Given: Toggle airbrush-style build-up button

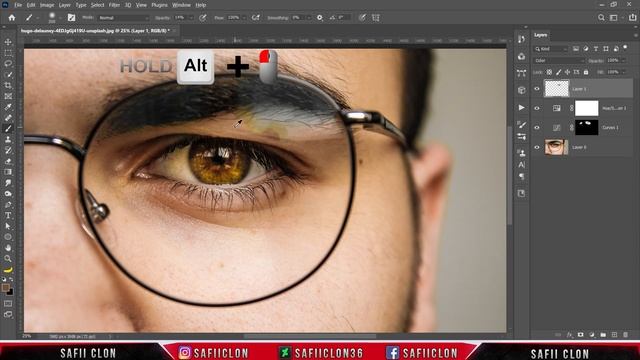Looking at the screenshot, I should tap(256, 18).
